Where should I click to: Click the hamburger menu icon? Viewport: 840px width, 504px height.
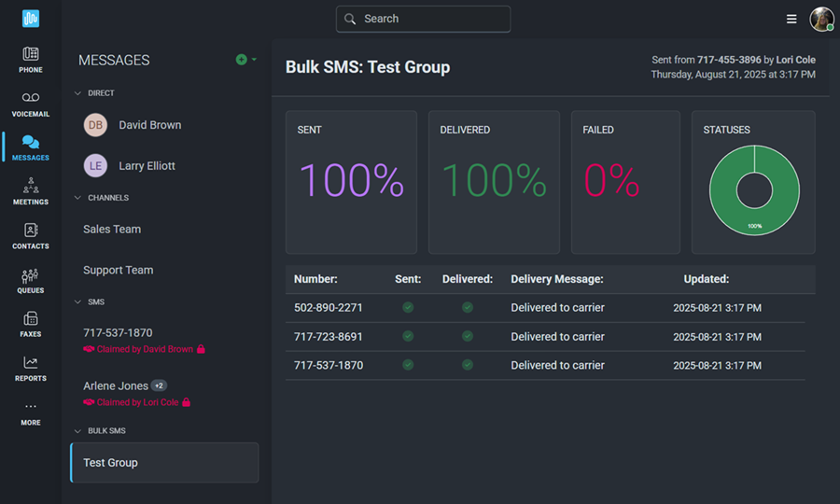[791, 19]
